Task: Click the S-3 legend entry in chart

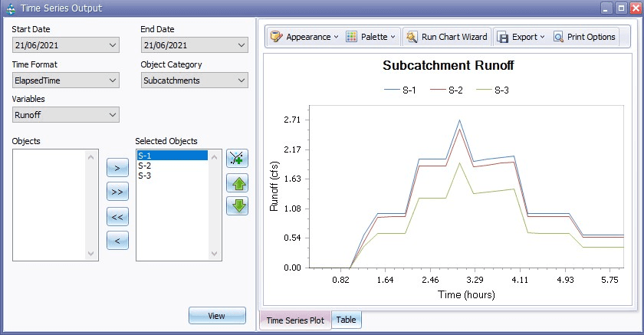Action: [x=493, y=90]
